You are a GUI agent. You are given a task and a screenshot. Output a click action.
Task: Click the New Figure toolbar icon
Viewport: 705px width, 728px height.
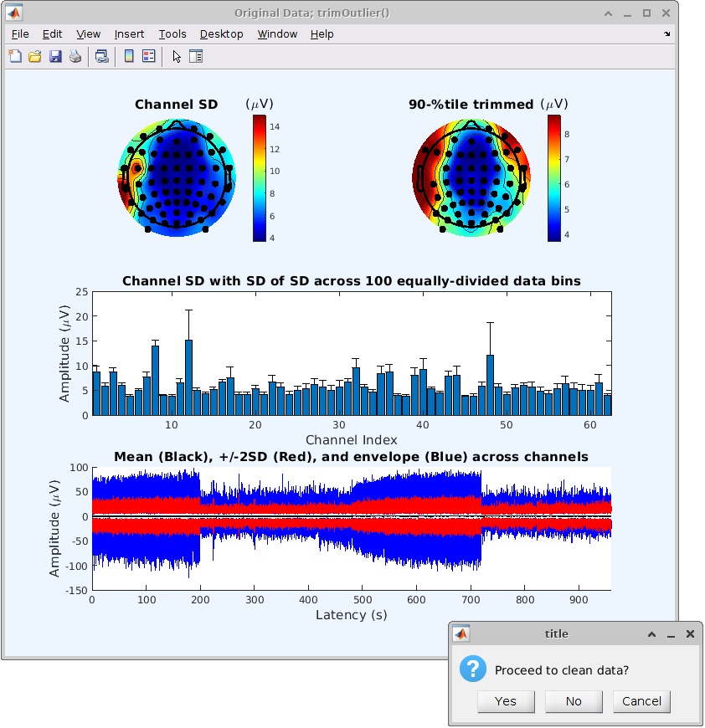click(15, 57)
